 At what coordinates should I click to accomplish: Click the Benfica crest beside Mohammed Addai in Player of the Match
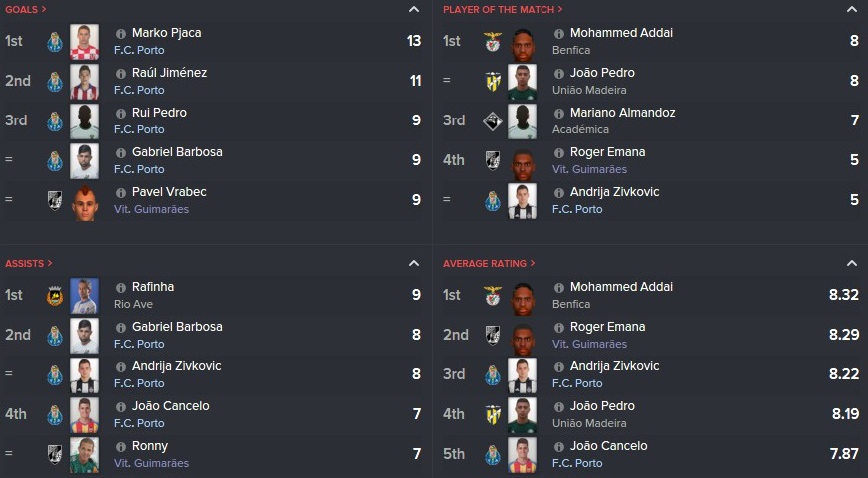492,42
